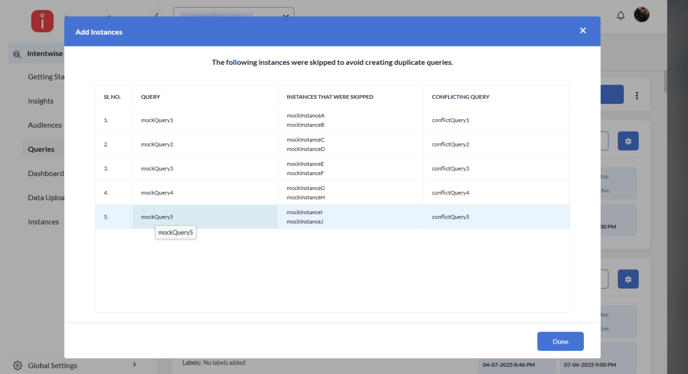Viewport: 688px width, 374px height.
Task: Click the lower blue settings gear button
Action: (628, 279)
